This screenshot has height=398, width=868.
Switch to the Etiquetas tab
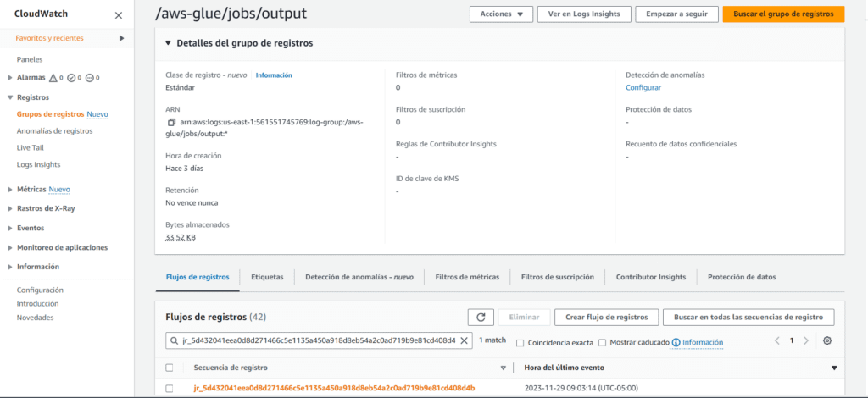click(267, 277)
